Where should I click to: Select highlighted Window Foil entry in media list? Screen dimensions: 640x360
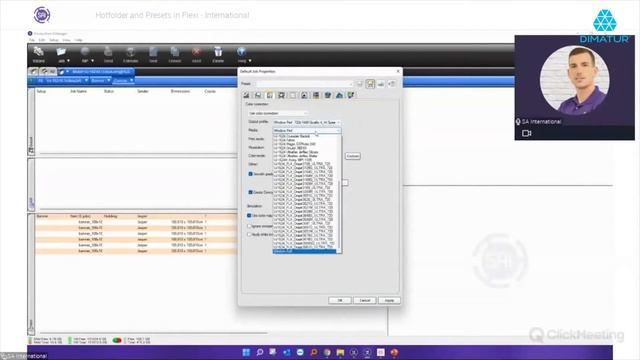(304, 251)
